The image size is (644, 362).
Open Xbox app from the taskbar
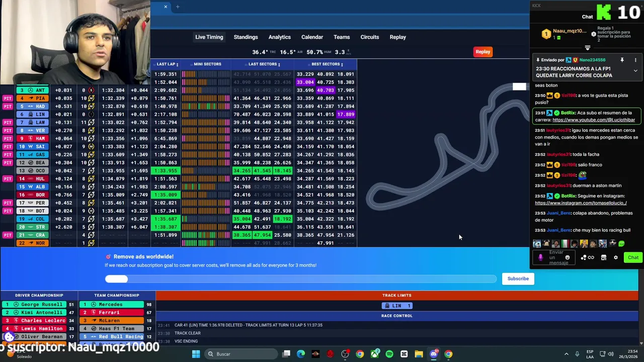[375, 354]
